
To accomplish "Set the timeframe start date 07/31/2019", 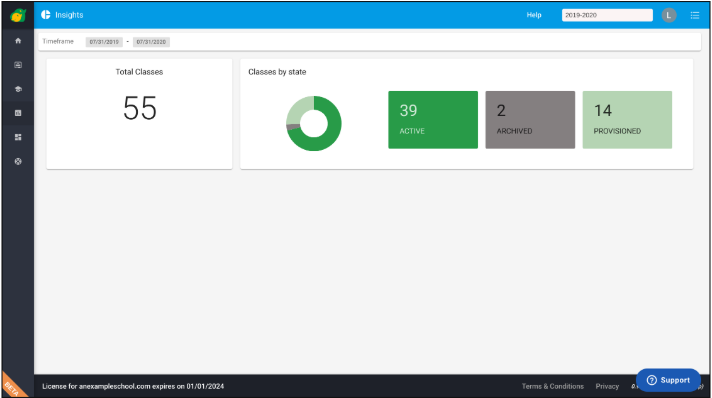I will (104, 42).
